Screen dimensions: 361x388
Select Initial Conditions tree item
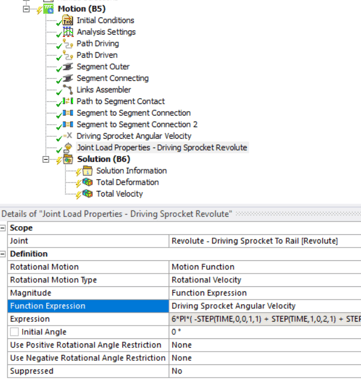[105, 20]
